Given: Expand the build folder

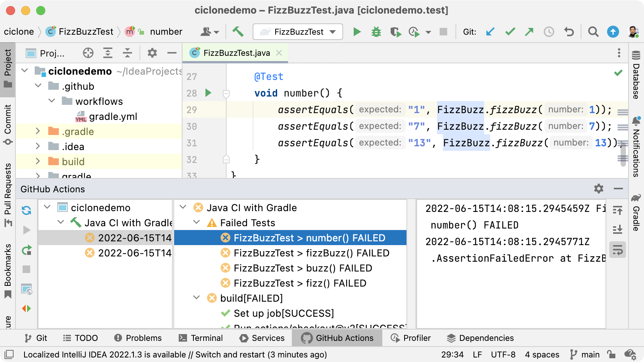Looking at the screenshot, I should [38, 161].
